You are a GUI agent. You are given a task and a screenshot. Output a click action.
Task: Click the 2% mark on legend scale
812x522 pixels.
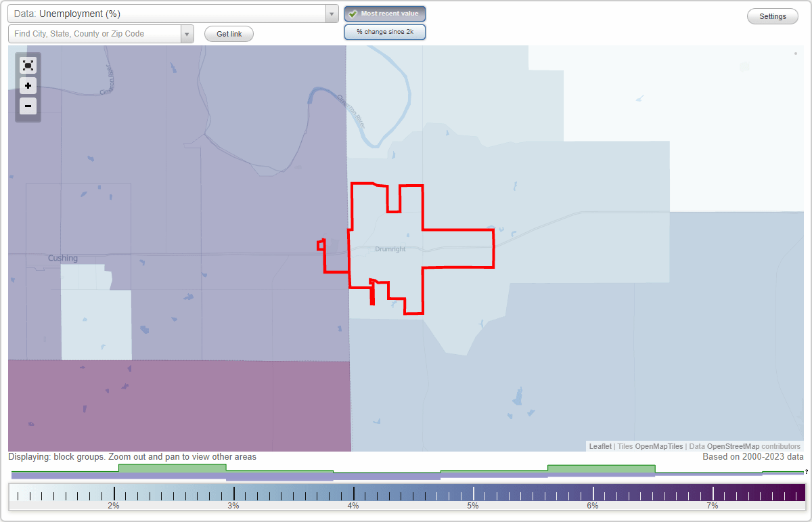pyautogui.click(x=114, y=506)
